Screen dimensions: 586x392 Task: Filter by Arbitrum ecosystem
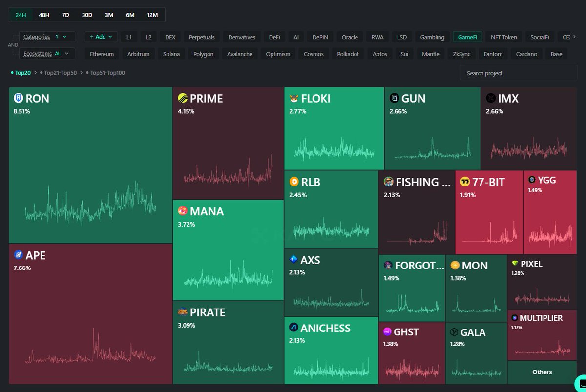pos(139,54)
